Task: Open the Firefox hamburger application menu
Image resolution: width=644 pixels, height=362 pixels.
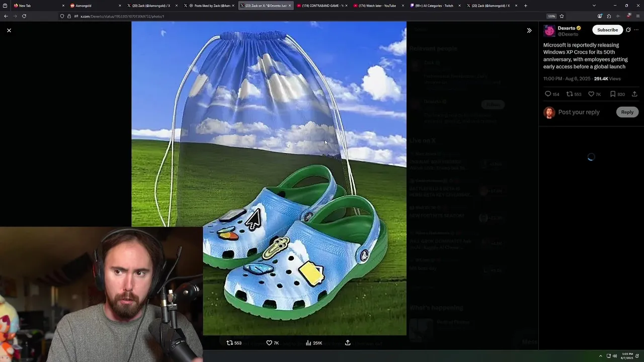Action: tap(638, 16)
